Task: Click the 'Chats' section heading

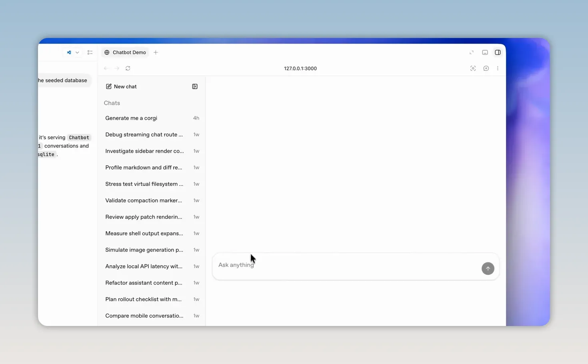Action: pos(112,103)
